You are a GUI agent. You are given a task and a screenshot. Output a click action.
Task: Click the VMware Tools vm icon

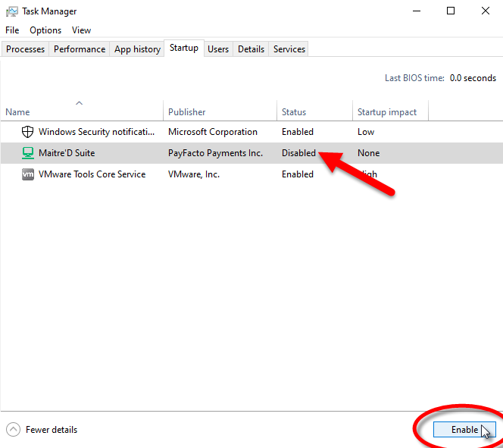(x=27, y=174)
